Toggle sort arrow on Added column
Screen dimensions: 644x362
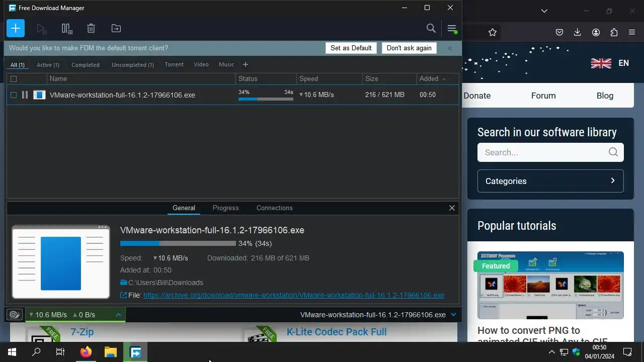[443, 79]
